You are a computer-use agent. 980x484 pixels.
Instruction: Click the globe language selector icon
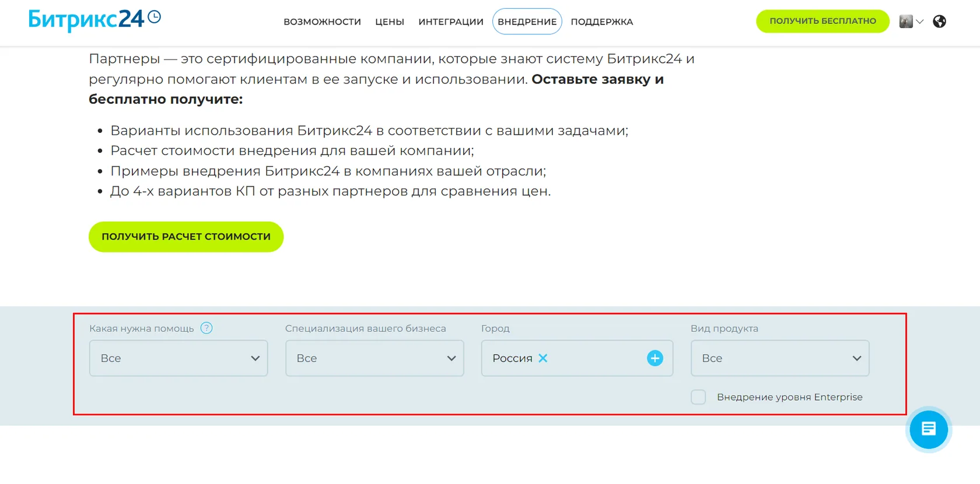click(939, 22)
